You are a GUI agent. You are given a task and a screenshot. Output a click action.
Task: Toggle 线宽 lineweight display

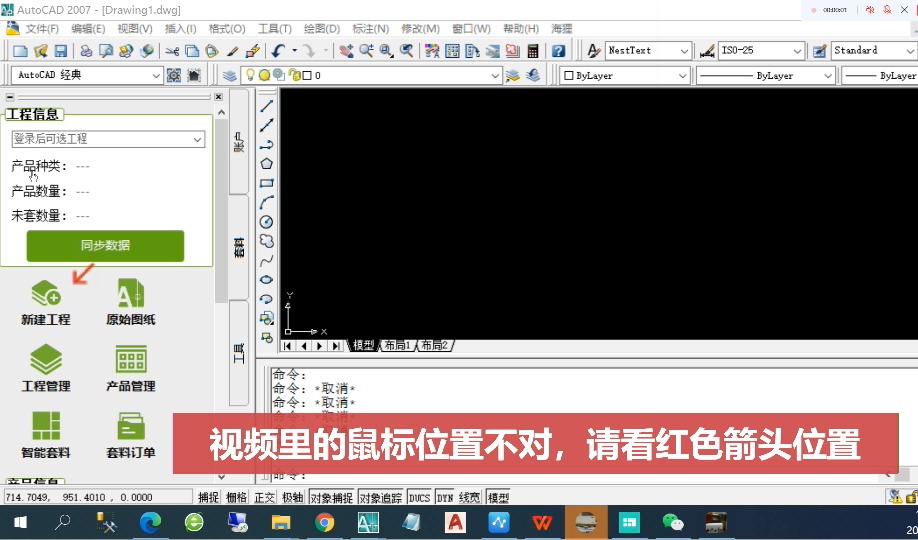tap(470, 497)
